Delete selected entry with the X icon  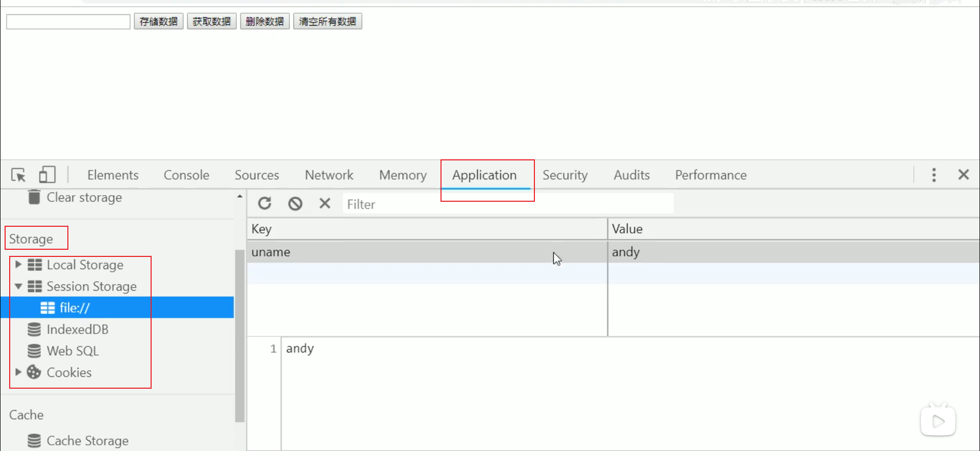(x=325, y=203)
